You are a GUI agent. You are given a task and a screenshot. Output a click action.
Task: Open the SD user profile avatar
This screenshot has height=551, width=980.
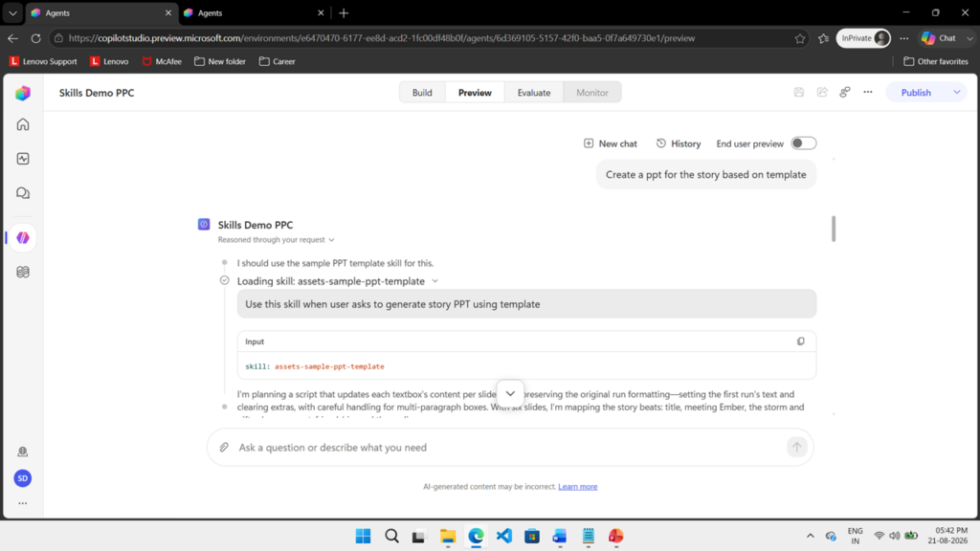[x=23, y=478]
